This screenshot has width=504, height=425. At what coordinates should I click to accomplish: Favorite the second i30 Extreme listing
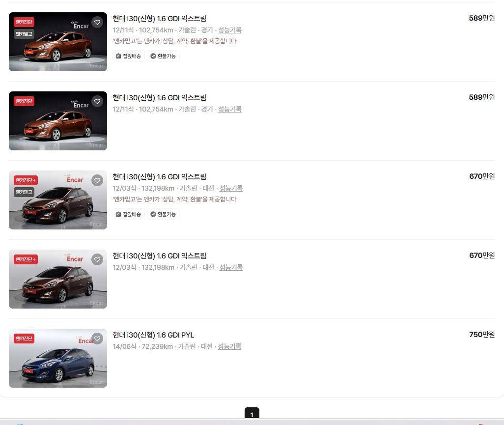click(x=97, y=101)
